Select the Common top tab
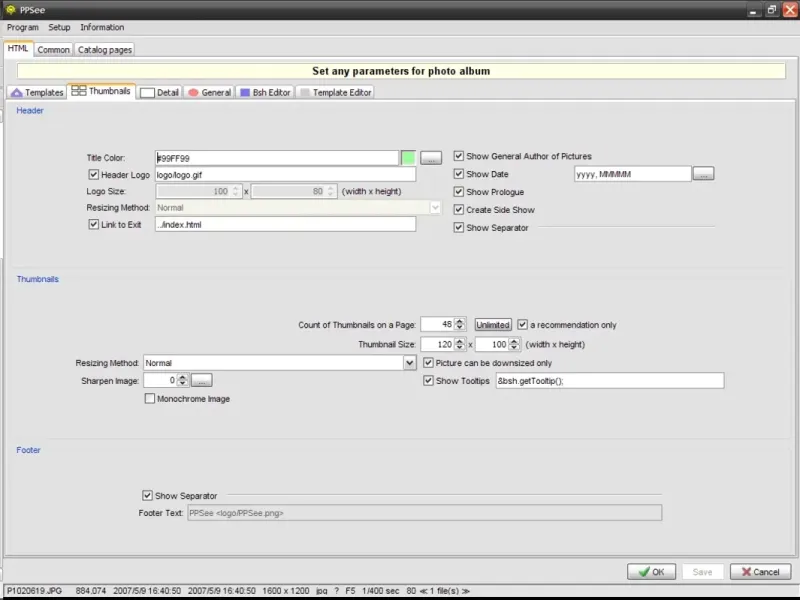Viewport: 800px width, 600px height. tap(53, 49)
